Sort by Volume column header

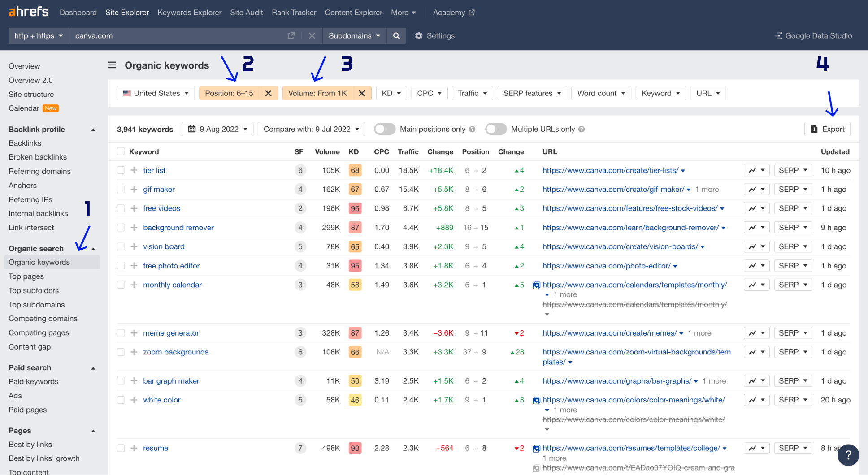[327, 152]
